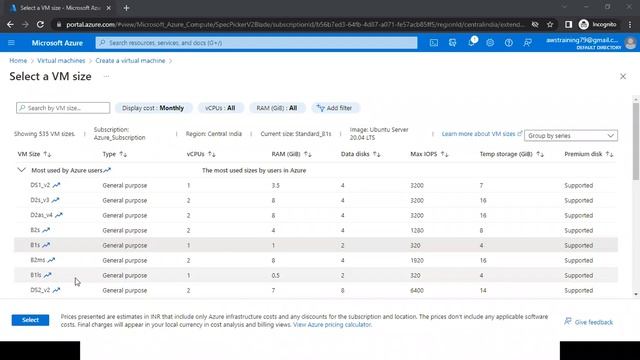The image size is (640, 360).
Task: Sort the table by Data disks column
Action: 360,154
